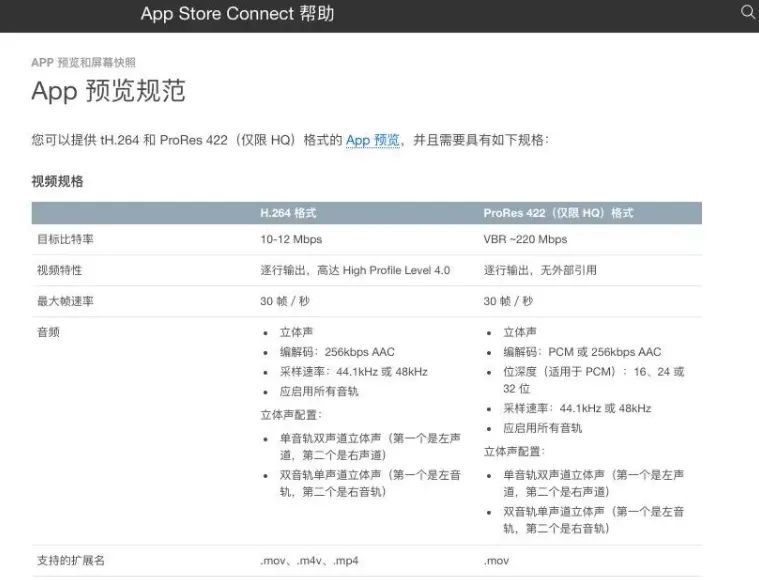The image size is (759, 580).
Task: Select the 最大帧速率 row label
Action: point(65,301)
